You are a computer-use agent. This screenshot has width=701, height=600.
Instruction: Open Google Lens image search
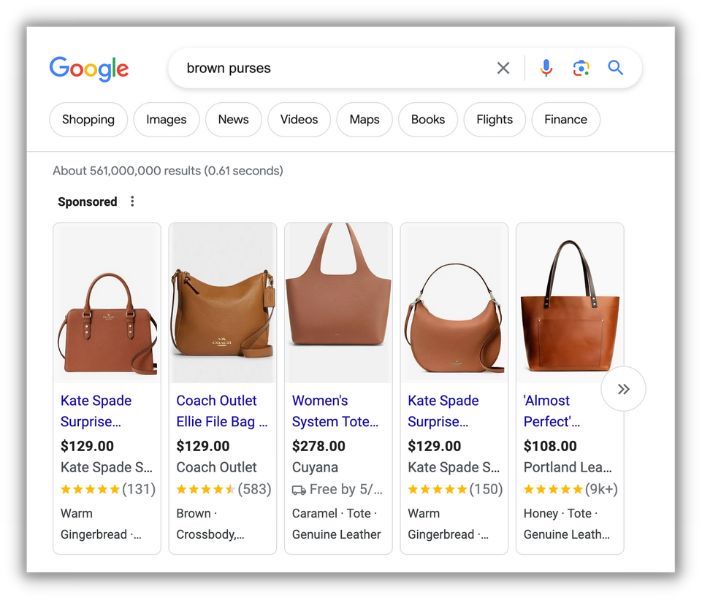click(581, 68)
